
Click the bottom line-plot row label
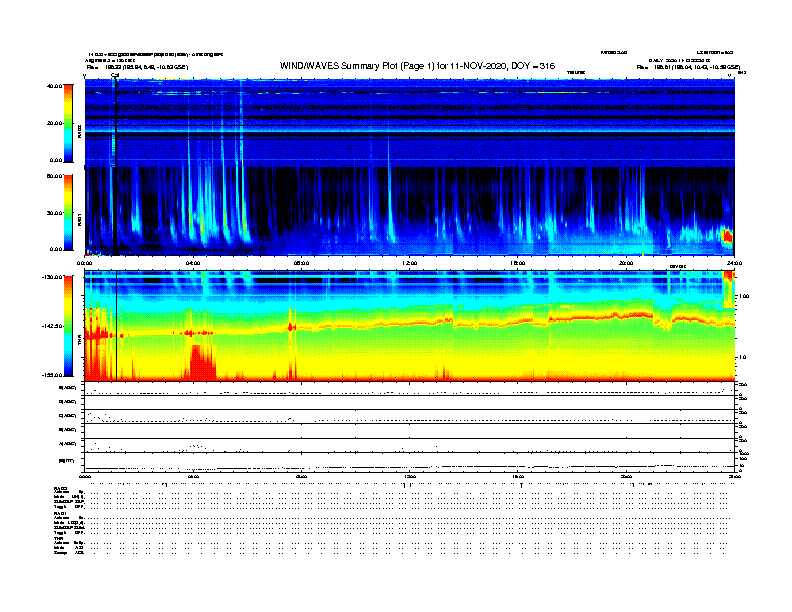[67, 461]
